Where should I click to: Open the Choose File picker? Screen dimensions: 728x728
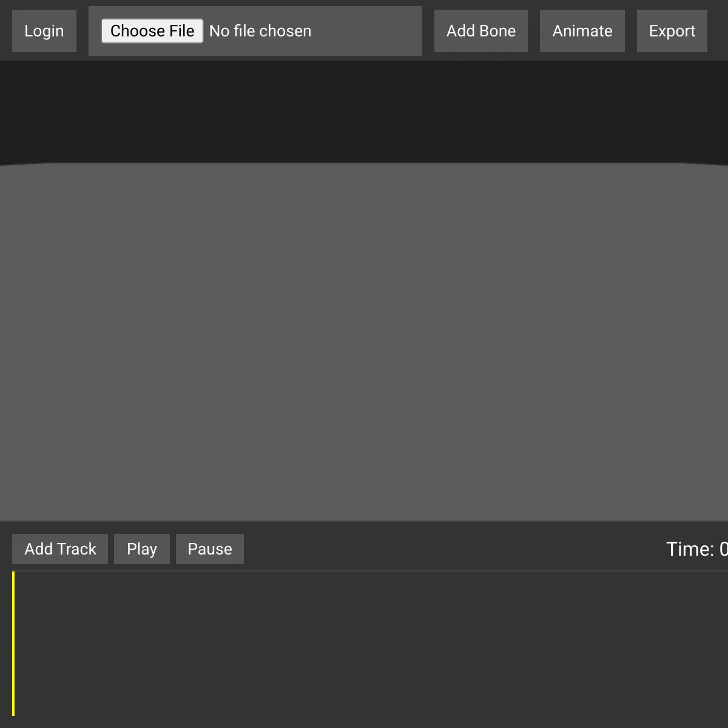pyautogui.click(x=152, y=31)
